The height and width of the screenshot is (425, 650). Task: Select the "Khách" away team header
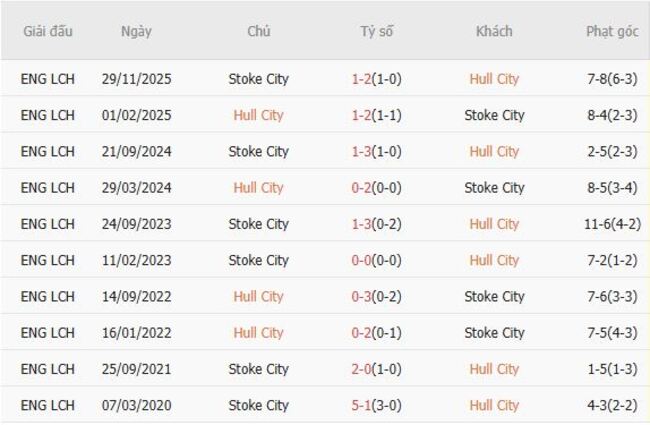[494, 31]
